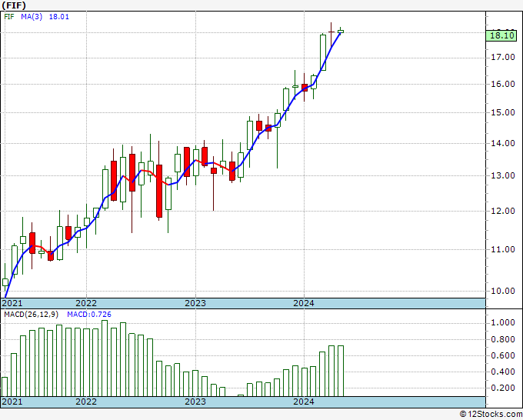The height and width of the screenshot is (420, 523).
Task: Click 2021 on the price chart timeline
Action: 12,303
